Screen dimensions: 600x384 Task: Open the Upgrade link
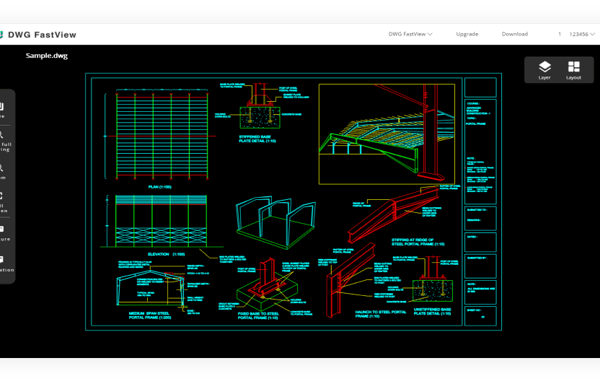pos(467,34)
